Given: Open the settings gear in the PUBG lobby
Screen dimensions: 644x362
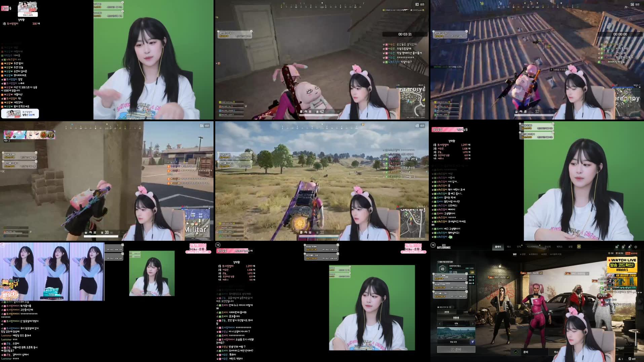Looking at the screenshot, I should tap(636, 247).
